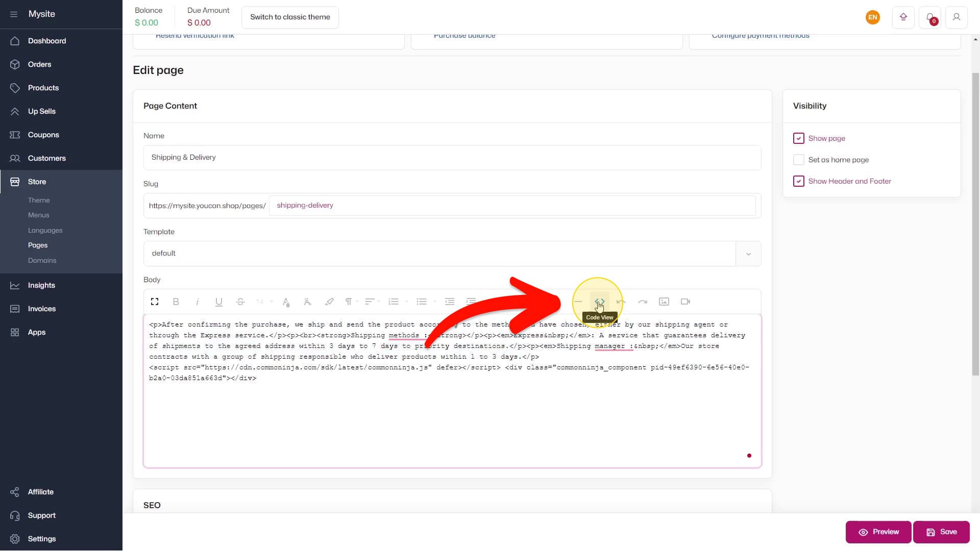The height and width of the screenshot is (551, 980).
Task: Open Domains under Store
Action: coord(42,260)
